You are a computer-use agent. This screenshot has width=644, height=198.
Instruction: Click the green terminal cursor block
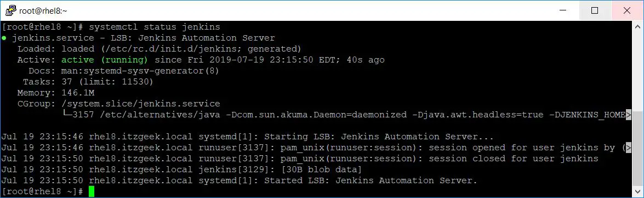(x=92, y=191)
